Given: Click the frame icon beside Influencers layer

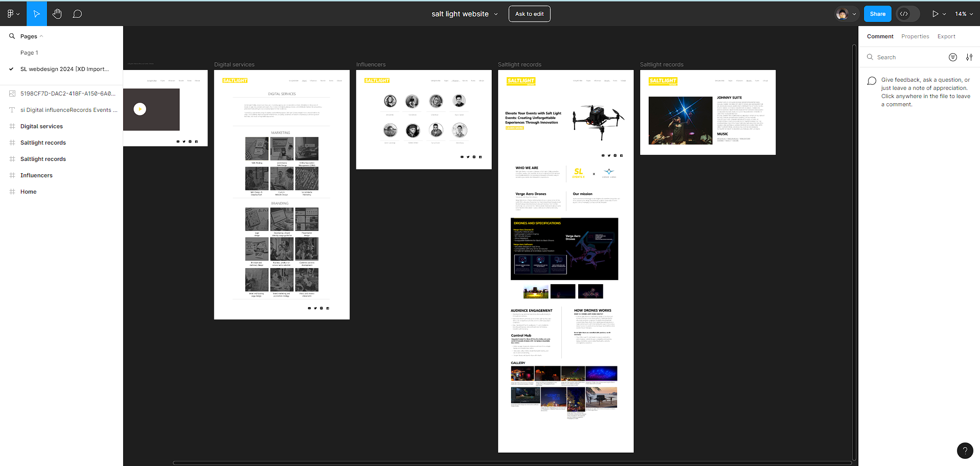Looking at the screenshot, I should [12, 175].
